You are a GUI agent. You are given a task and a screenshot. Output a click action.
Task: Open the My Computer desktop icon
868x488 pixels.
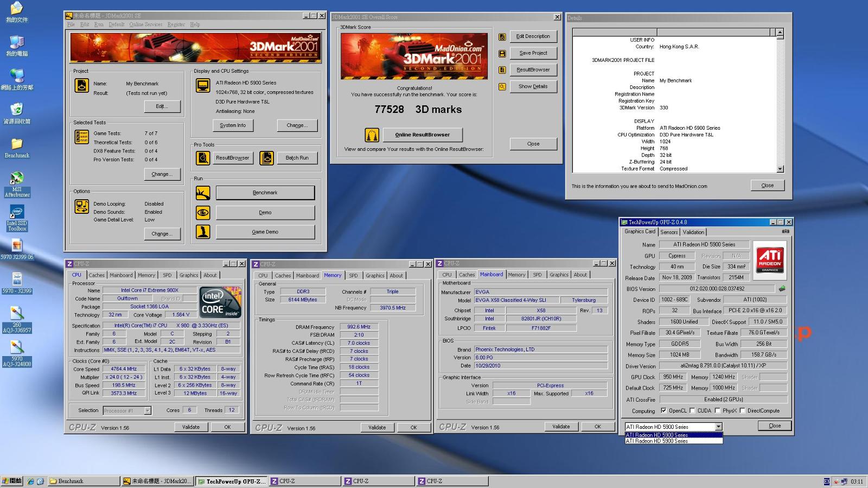(x=17, y=46)
